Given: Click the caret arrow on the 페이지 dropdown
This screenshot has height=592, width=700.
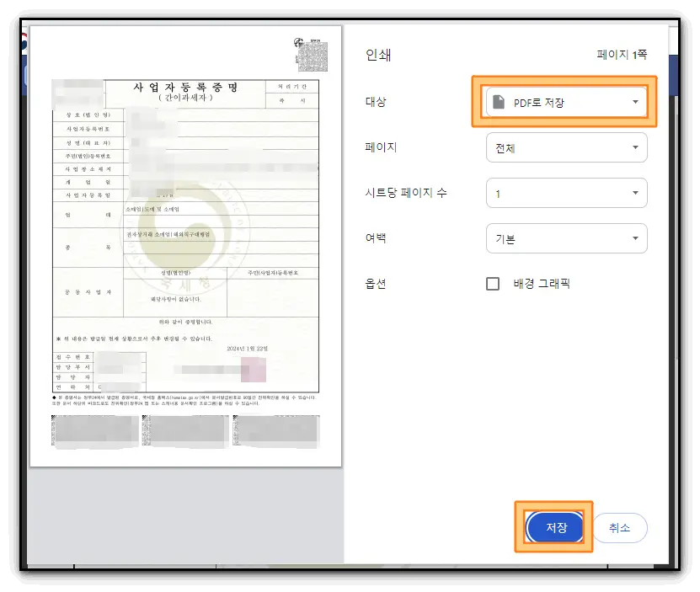Looking at the screenshot, I should [x=636, y=147].
